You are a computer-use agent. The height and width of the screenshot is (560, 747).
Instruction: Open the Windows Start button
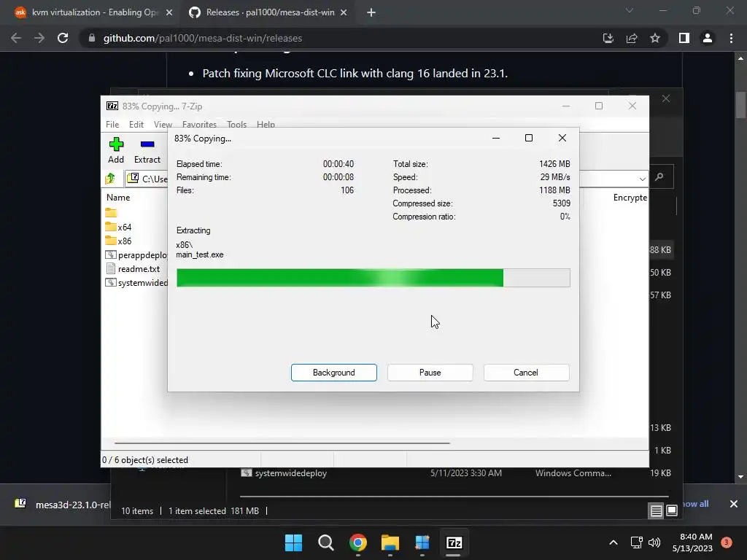coord(293,542)
